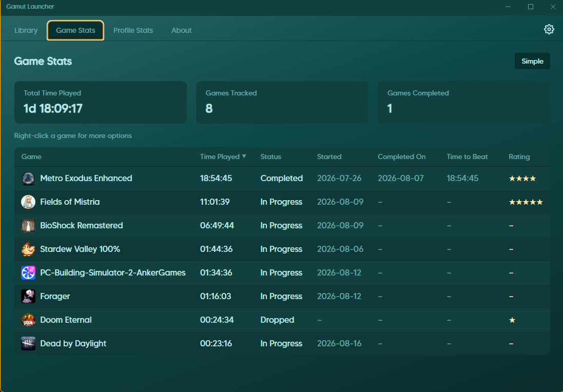
Task: Click Metro Exodus Time to Beat value
Action: pos(462,179)
